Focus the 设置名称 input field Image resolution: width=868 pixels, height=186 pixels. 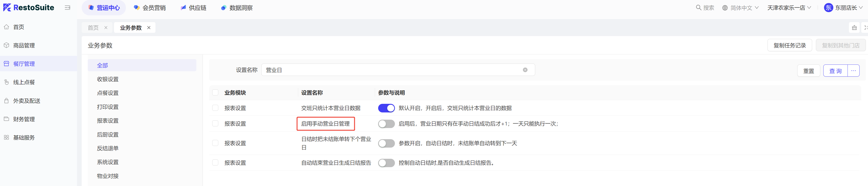pos(398,70)
